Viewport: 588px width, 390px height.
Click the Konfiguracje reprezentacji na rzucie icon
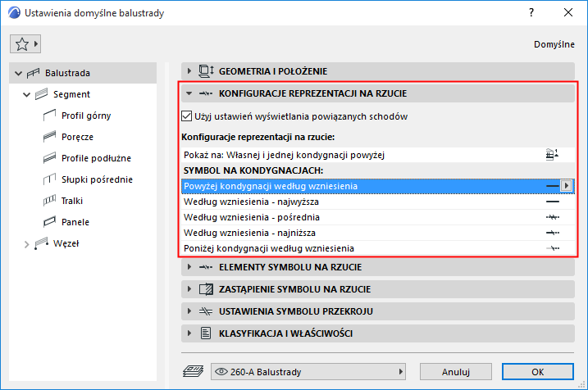206,93
